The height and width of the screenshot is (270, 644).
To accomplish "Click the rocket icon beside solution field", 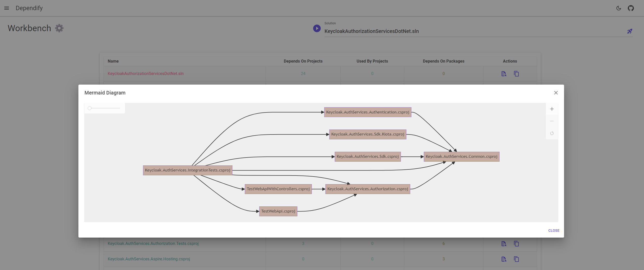I will point(630,31).
